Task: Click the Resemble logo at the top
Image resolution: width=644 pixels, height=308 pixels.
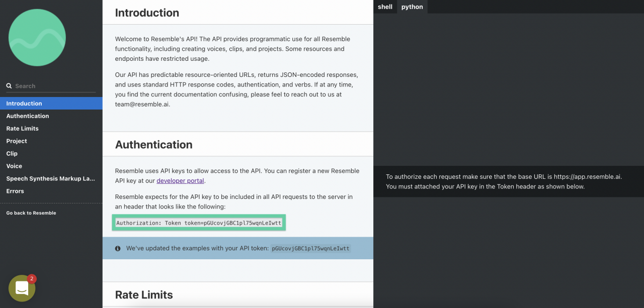Action: tap(37, 37)
